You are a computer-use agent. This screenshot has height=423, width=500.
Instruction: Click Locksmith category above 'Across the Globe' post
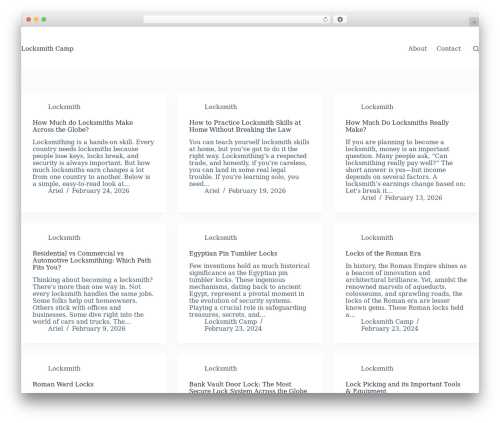(64, 107)
